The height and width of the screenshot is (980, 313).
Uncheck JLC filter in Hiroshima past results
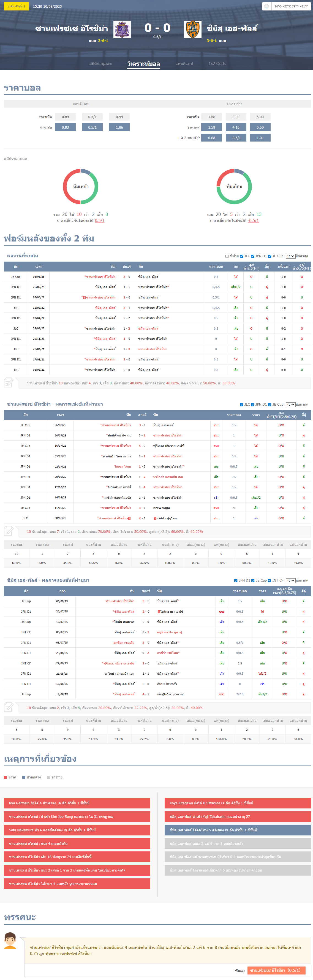tap(241, 405)
